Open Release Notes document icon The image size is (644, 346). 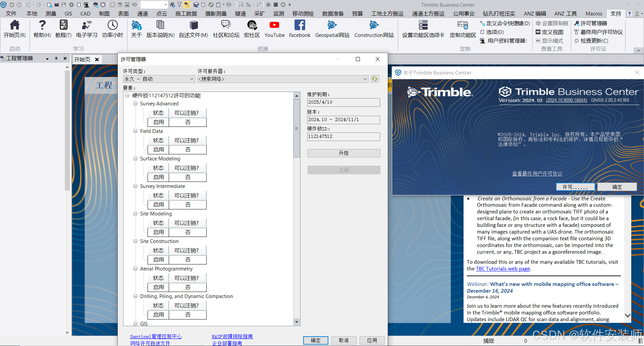[160, 25]
